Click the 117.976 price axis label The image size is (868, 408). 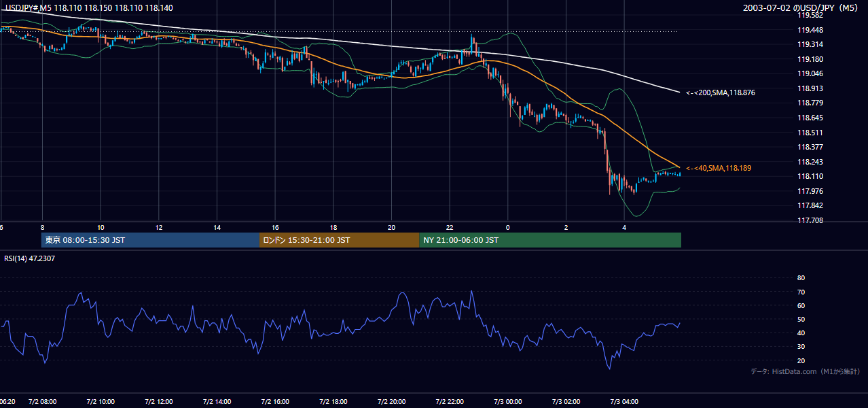(x=810, y=191)
